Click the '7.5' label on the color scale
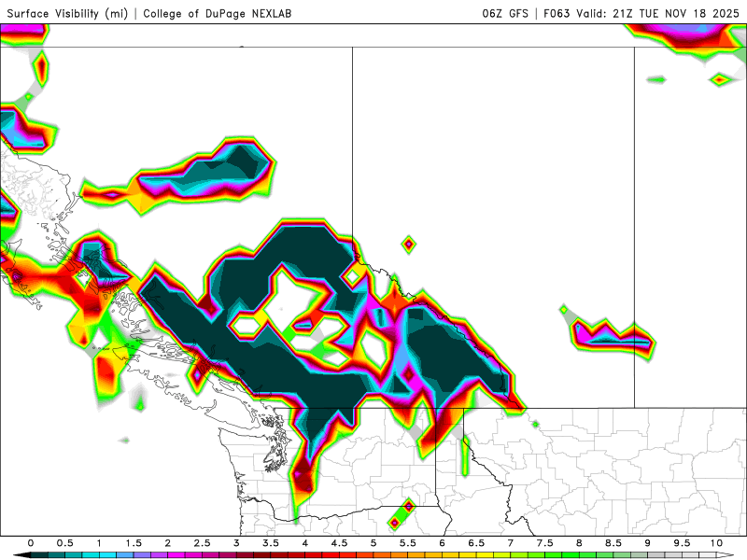747x560 pixels. [545, 543]
